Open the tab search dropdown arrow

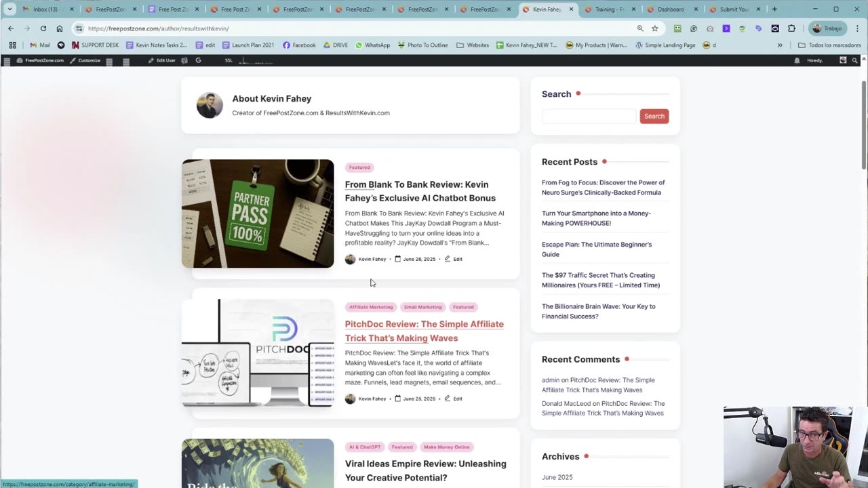tap(9, 9)
